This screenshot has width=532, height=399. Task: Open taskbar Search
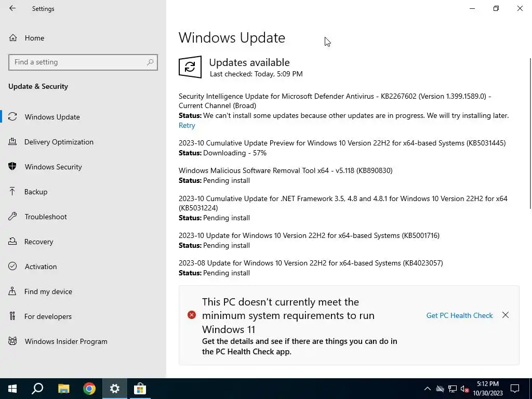tap(37, 389)
